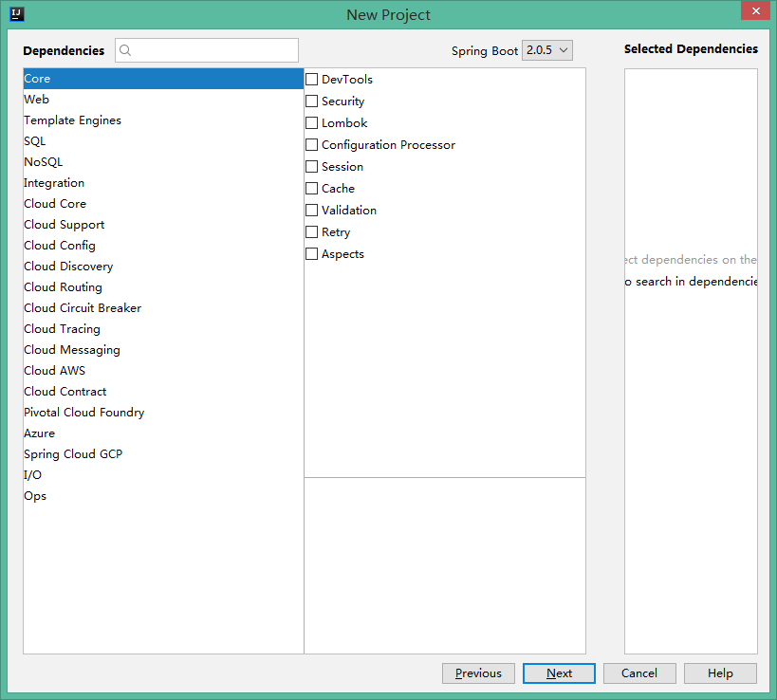This screenshot has height=700, width=777.
Task: Choose Pivotal Cloud Foundry category
Action: [x=163, y=413]
